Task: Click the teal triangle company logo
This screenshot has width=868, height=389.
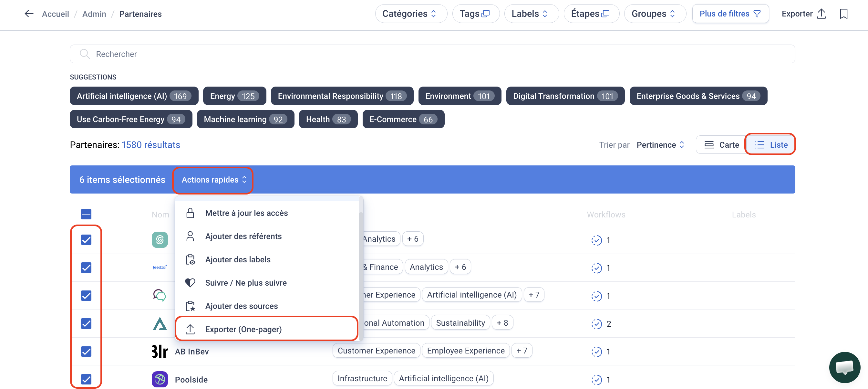Action: (x=160, y=323)
